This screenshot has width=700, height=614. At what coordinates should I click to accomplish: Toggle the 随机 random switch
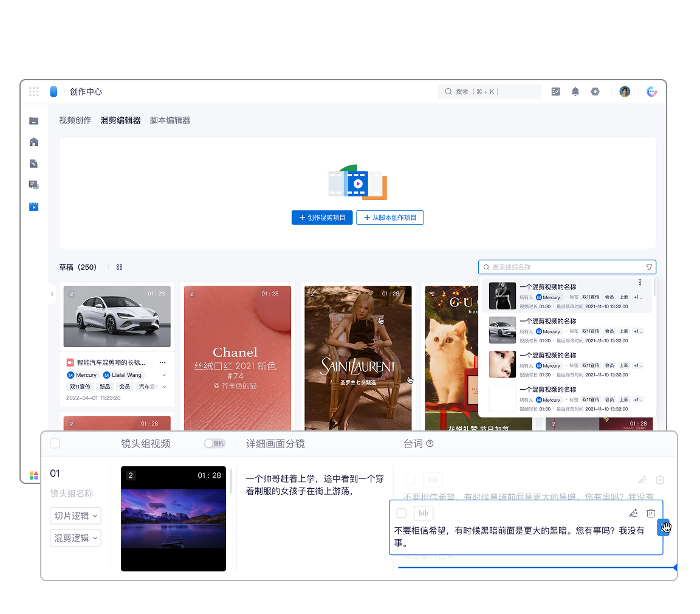pos(214,444)
